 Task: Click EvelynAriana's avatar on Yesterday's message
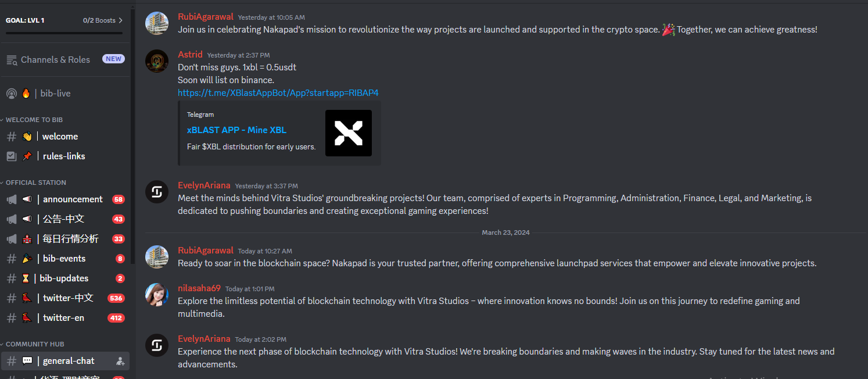click(x=157, y=192)
